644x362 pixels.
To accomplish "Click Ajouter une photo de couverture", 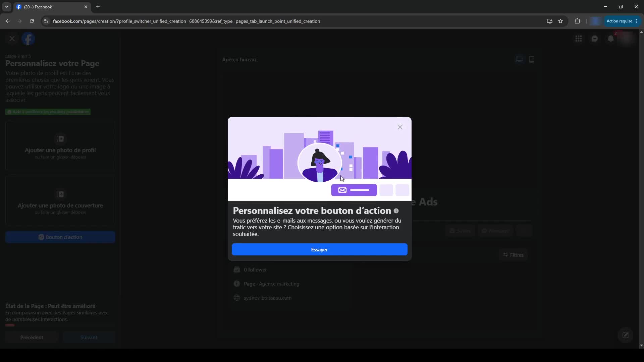I will 60,201.
